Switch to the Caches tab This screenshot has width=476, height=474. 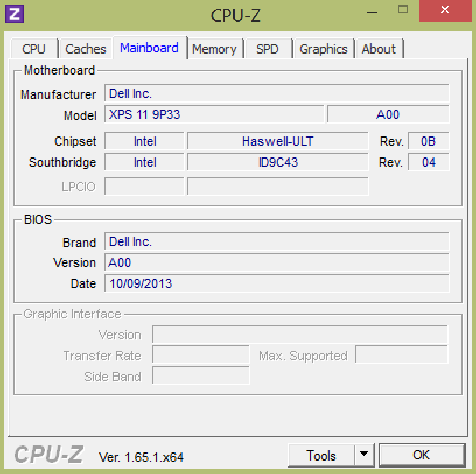[x=86, y=48]
